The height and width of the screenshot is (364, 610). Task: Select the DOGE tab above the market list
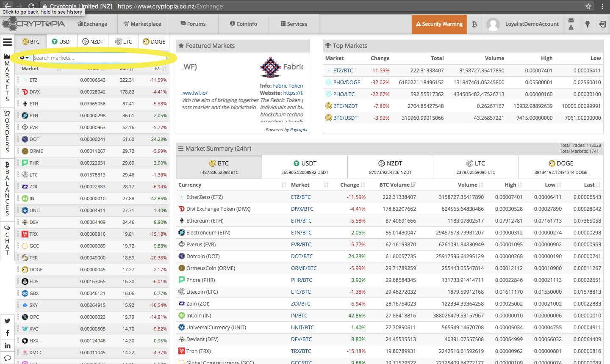(154, 41)
